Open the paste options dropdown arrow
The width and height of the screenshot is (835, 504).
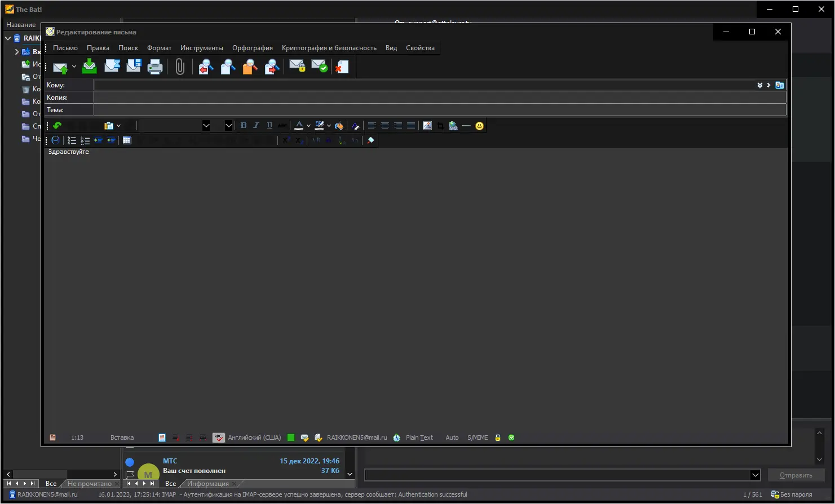pyautogui.click(x=118, y=126)
